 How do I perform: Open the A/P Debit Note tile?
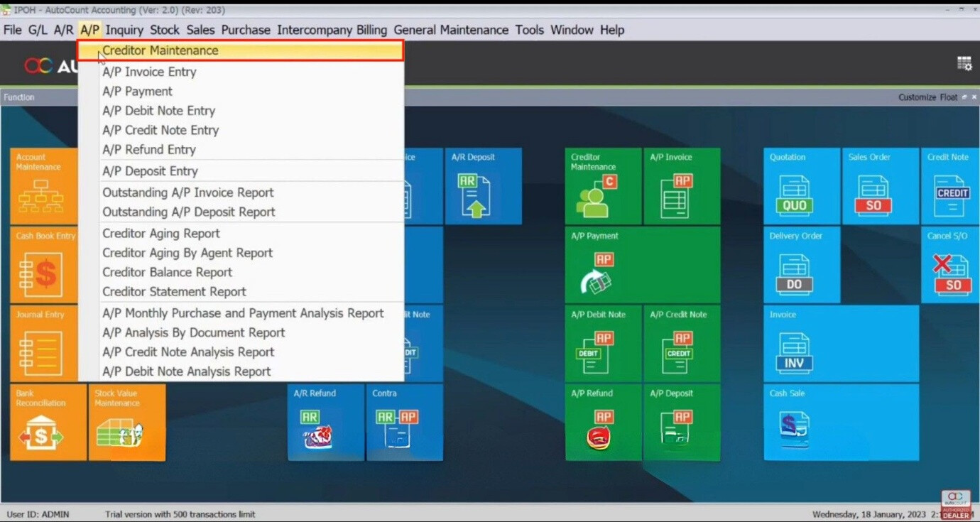coord(603,344)
